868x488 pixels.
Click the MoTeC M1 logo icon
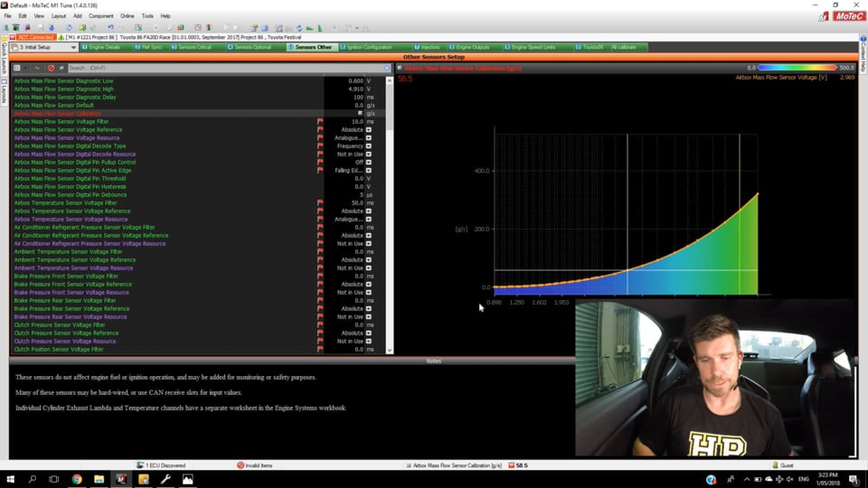(x=823, y=16)
